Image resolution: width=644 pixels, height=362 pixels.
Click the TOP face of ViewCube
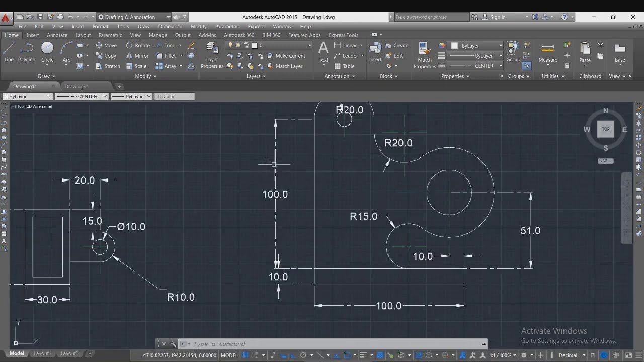(x=606, y=129)
